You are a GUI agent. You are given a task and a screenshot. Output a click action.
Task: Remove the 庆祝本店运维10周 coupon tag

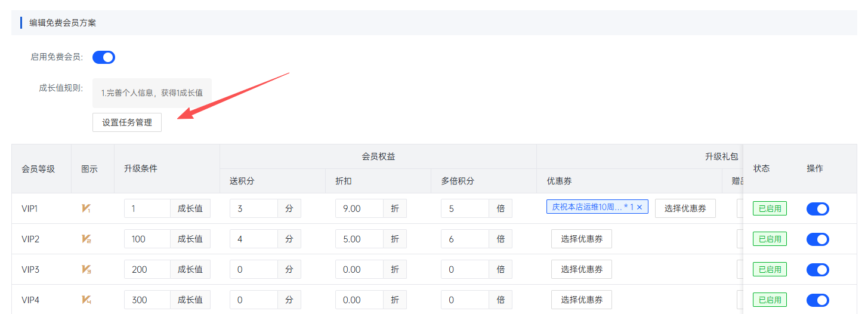pyautogui.click(x=640, y=207)
